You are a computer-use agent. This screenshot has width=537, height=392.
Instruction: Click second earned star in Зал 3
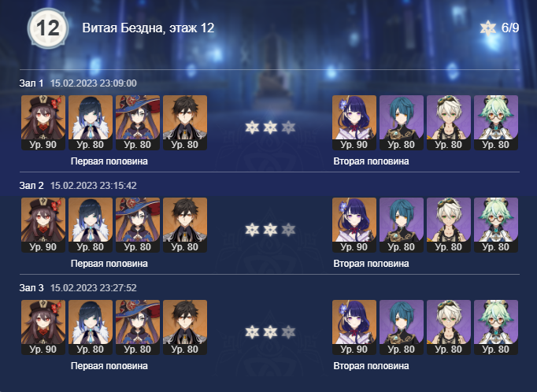tap(270, 332)
